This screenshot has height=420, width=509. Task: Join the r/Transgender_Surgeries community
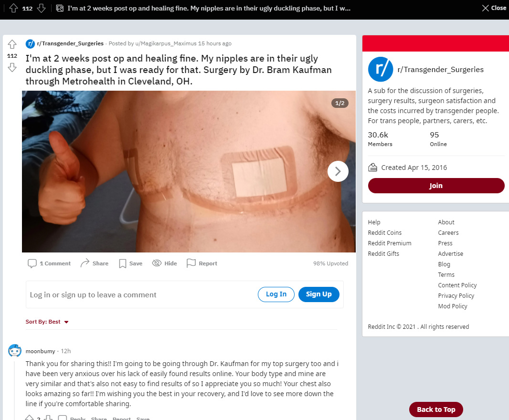point(436,186)
